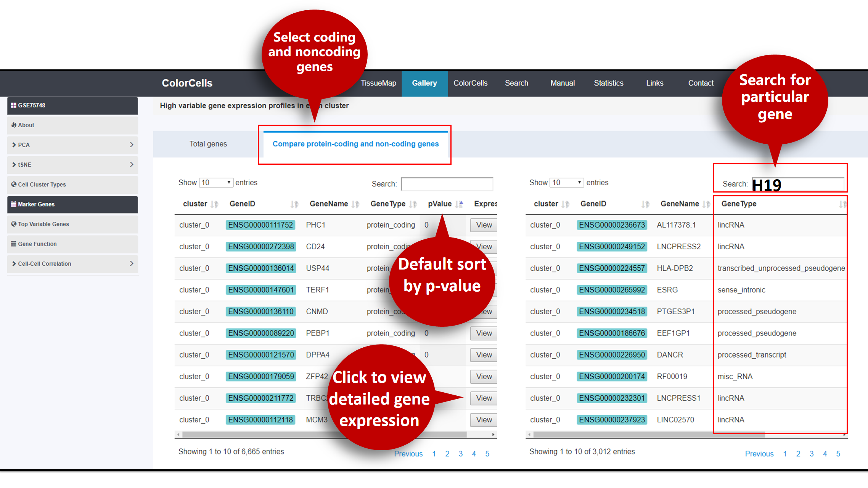Screen dimensions: 868x488
Task: Open left table entries-per-page dropdown
Action: [216, 183]
